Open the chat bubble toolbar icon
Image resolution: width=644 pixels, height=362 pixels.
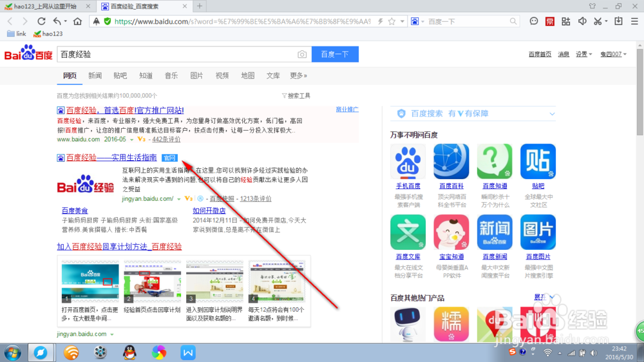click(533, 21)
